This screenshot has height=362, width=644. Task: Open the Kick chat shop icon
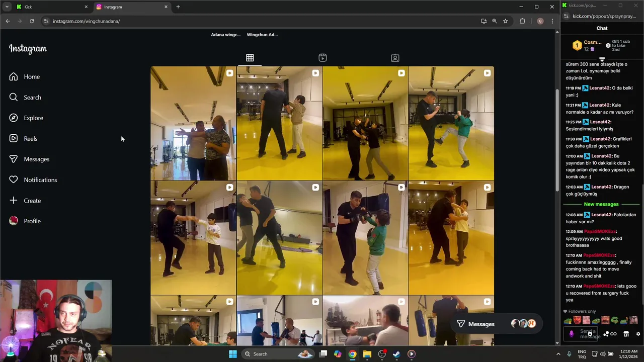click(x=626, y=334)
